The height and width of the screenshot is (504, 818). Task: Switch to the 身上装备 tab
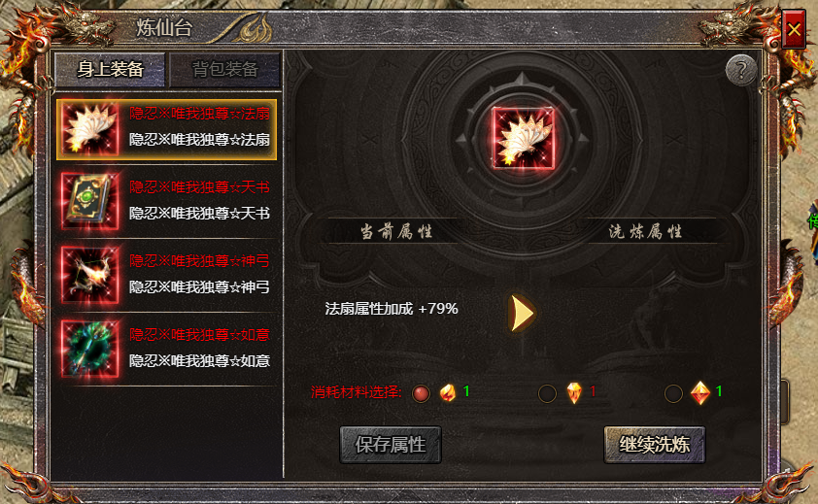click(x=110, y=69)
